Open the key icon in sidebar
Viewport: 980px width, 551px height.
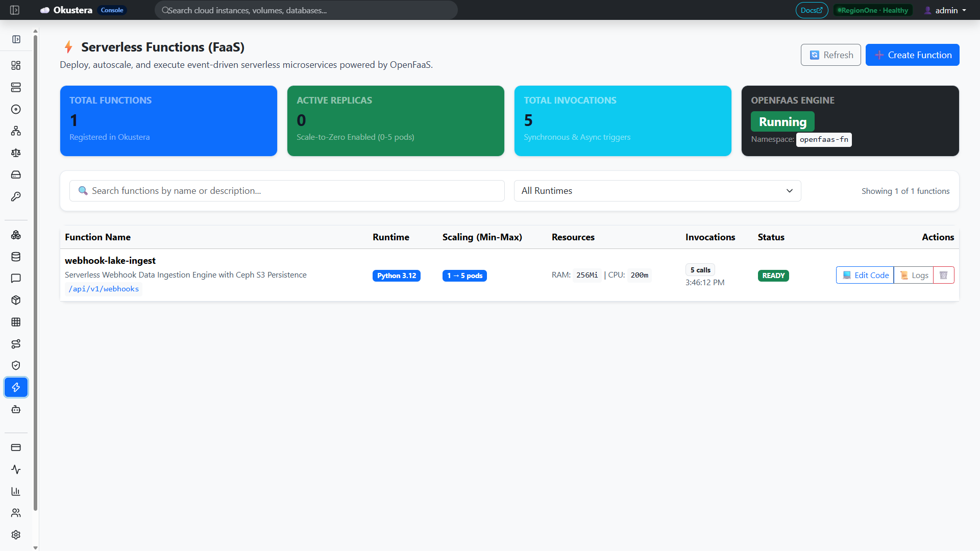coord(16,196)
